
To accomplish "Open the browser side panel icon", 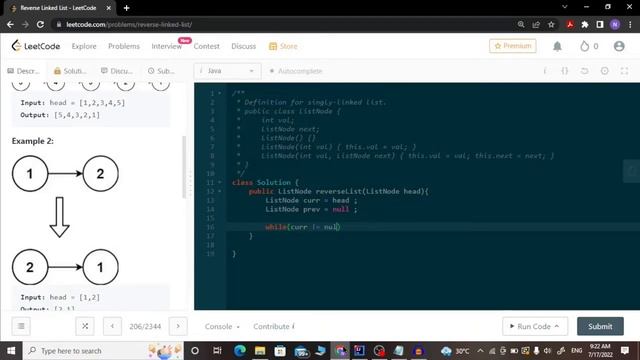I will [x=600, y=24].
